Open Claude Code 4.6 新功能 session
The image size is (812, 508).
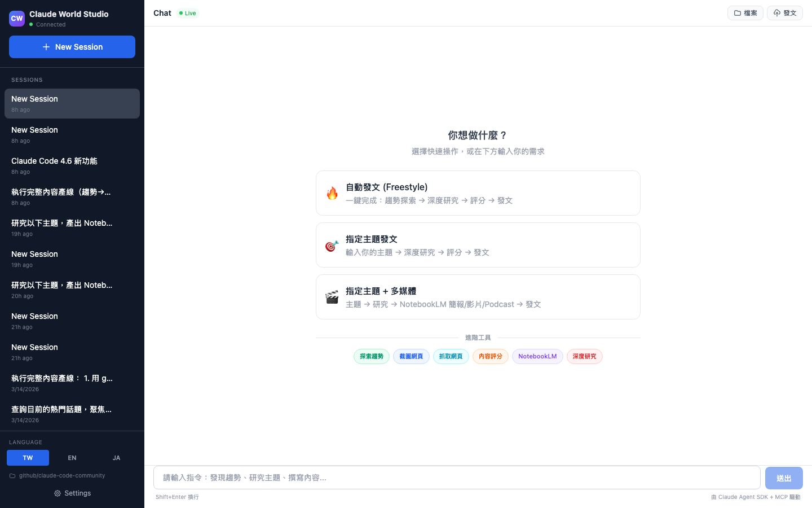click(x=72, y=166)
